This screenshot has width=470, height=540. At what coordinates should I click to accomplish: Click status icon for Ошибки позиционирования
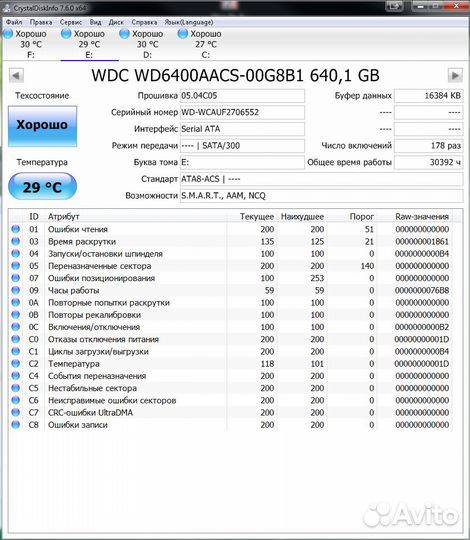[15, 278]
